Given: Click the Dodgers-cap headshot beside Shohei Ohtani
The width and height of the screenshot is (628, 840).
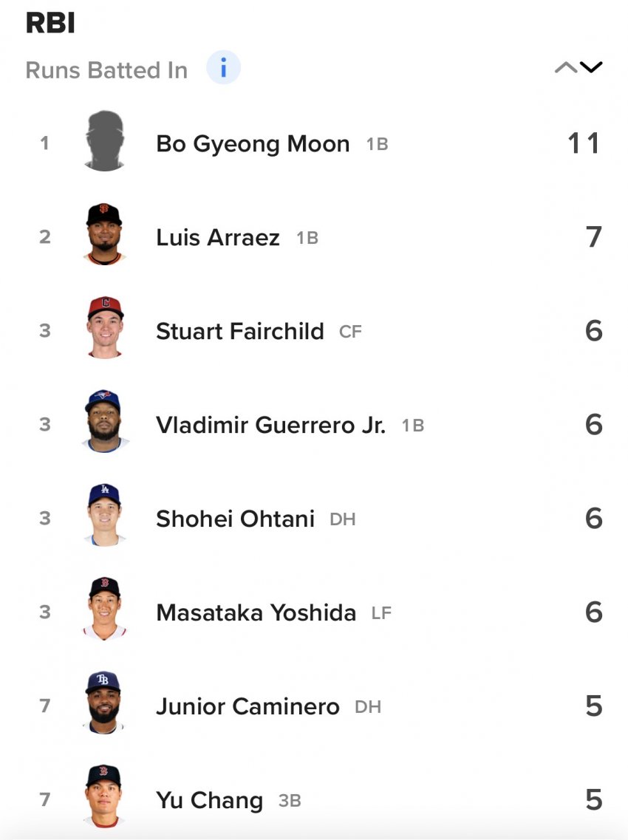Looking at the screenshot, I should pyautogui.click(x=104, y=516).
